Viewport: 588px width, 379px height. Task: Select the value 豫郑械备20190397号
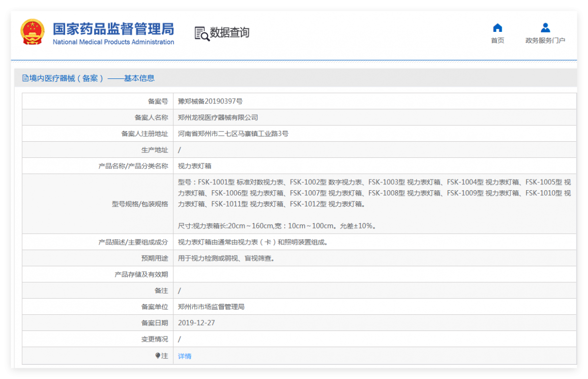[x=210, y=101]
